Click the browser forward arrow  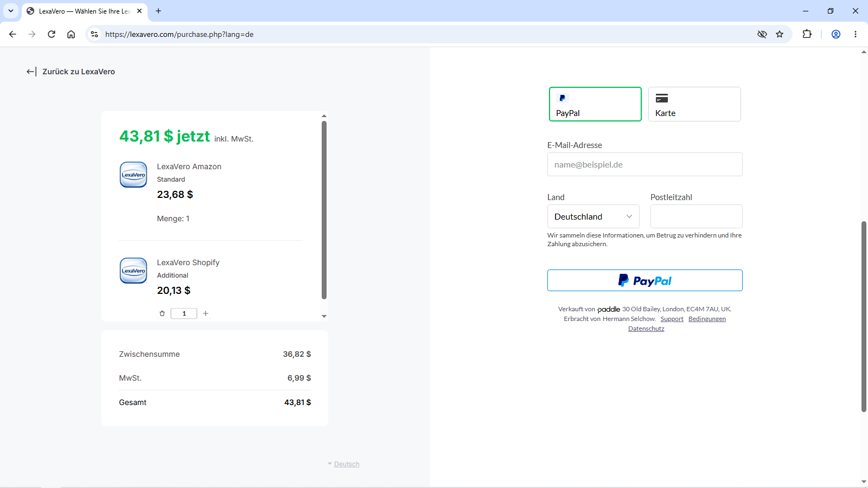point(32,34)
